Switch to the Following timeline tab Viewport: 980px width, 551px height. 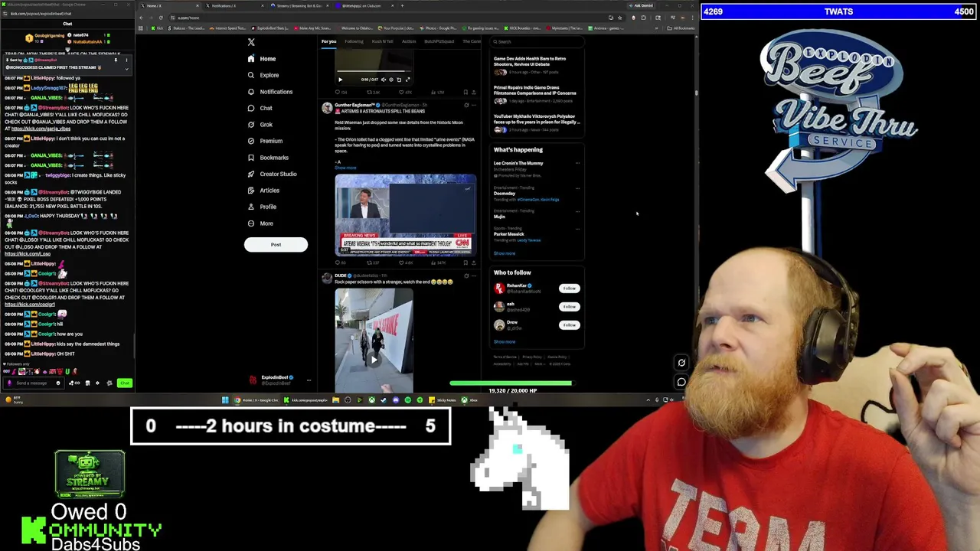(354, 41)
